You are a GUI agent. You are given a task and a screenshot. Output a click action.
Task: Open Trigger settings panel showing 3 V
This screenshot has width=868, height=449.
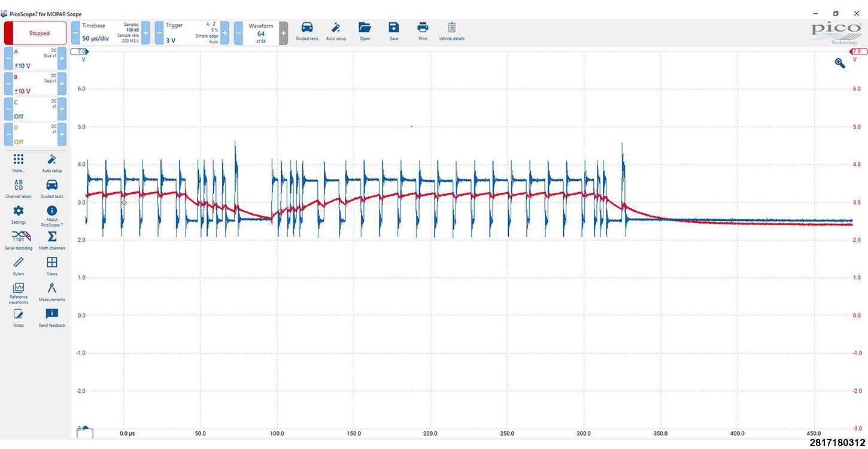(x=189, y=33)
